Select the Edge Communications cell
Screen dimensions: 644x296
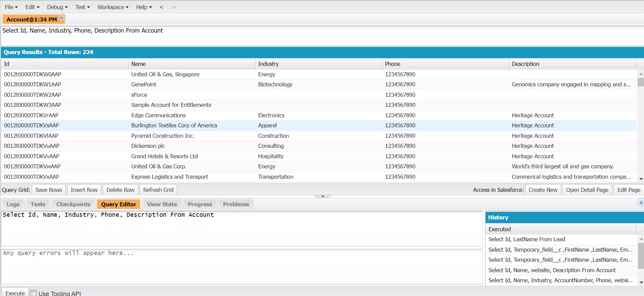click(x=192, y=115)
